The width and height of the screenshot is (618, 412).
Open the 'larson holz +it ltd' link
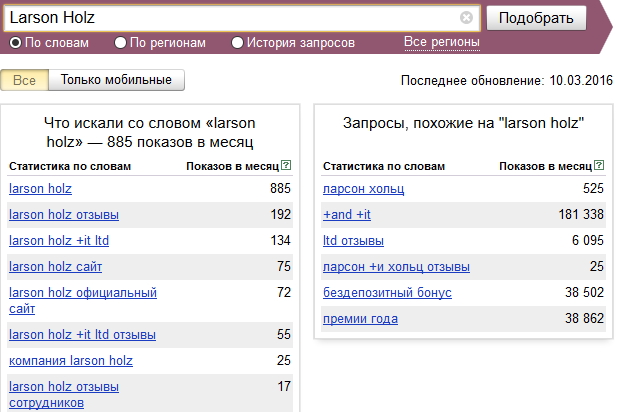(x=59, y=240)
